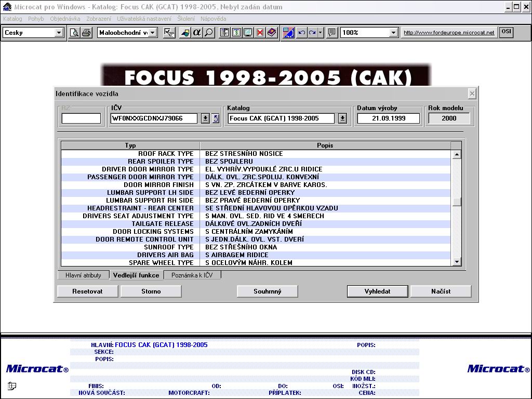
Task: Click the magnifying glass search icon
Action: [208, 33]
